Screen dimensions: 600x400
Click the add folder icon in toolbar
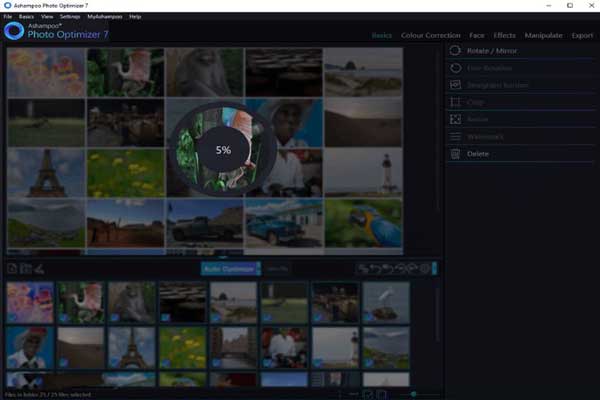coord(26,269)
